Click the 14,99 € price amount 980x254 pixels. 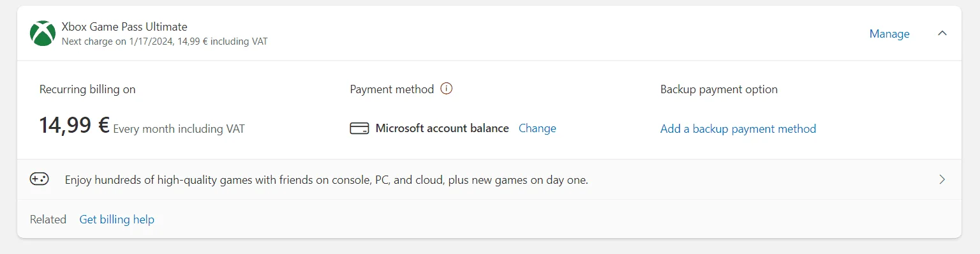coord(74,125)
